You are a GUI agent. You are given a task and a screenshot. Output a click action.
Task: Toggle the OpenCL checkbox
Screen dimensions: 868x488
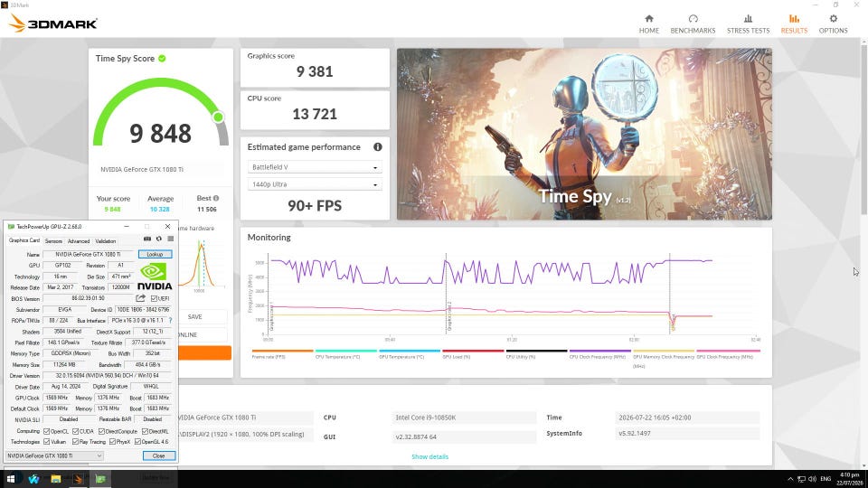[x=46, y=432]
